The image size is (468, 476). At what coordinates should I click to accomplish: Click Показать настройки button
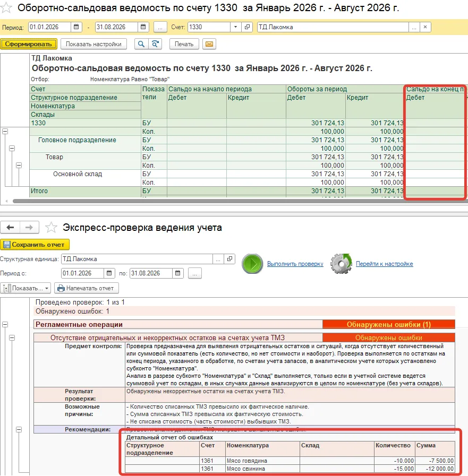(93, 44)
